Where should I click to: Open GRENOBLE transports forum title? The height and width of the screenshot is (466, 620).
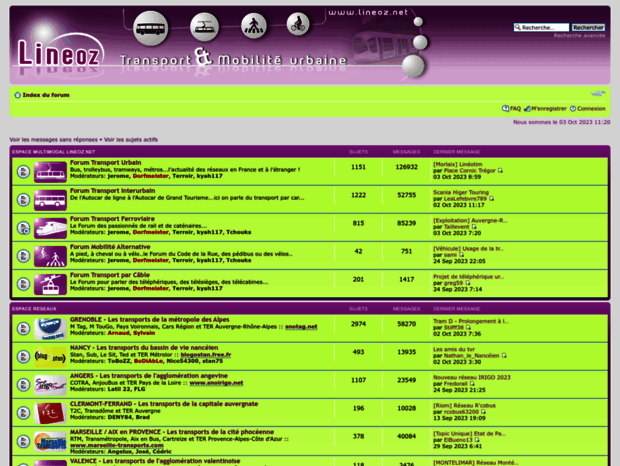tap(149, 319)
